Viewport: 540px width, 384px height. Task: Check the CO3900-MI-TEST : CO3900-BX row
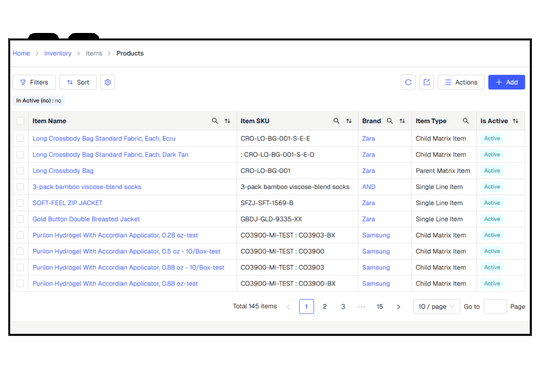click(20, 284)
